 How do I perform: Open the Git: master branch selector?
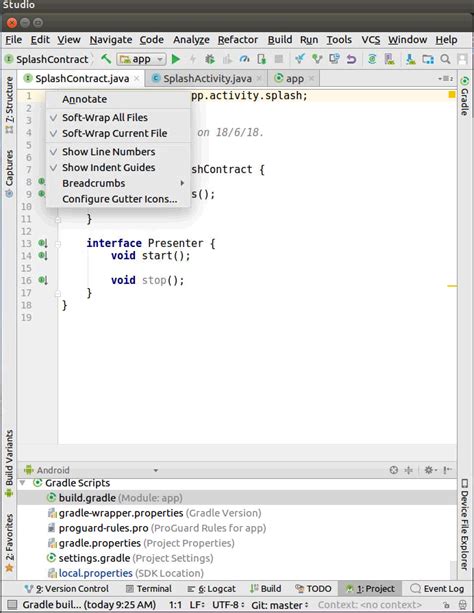point(280,605)
